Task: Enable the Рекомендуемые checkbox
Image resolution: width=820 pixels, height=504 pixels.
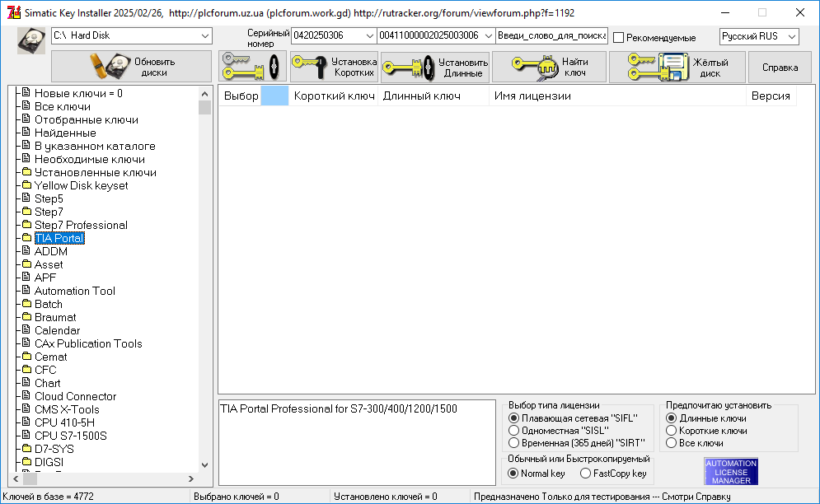Action: [x=619, y=38]
